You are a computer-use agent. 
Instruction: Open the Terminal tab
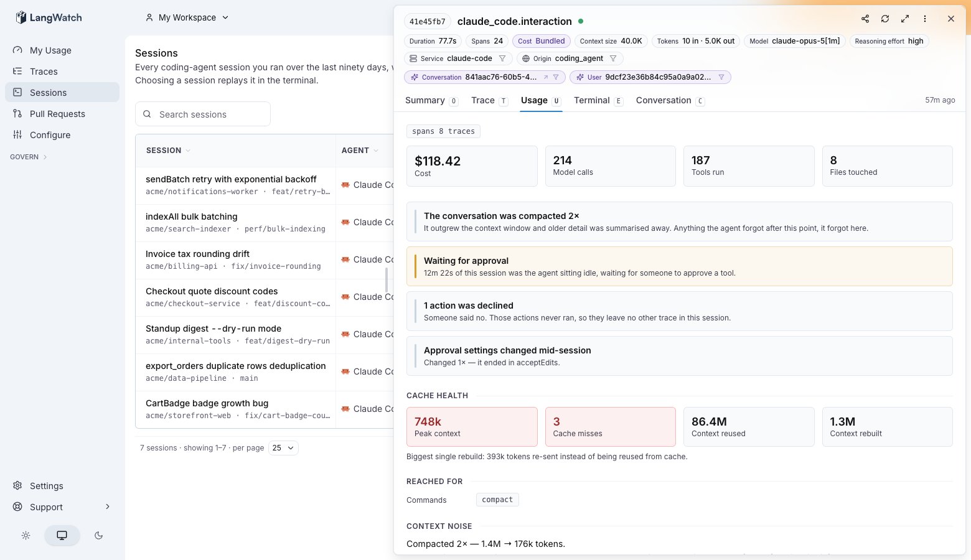[598, 100]
